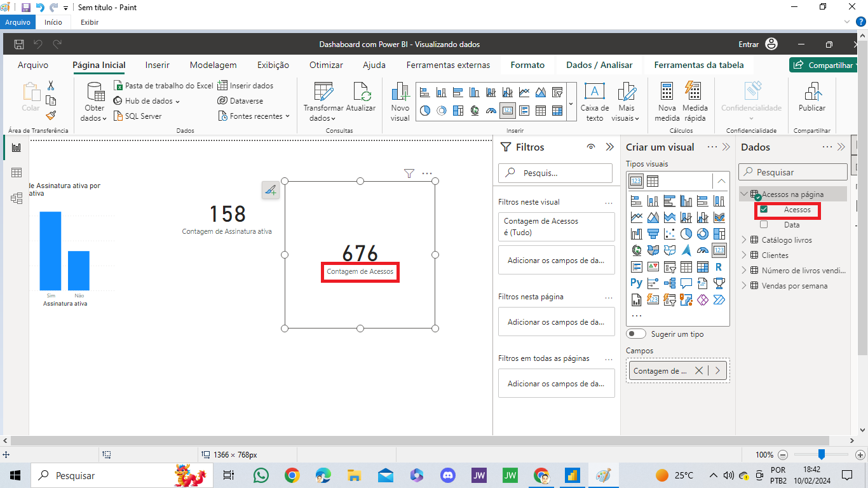Select the R script visual icon
This screenshot has width=868, height=488.
click(x=719, y=267)
